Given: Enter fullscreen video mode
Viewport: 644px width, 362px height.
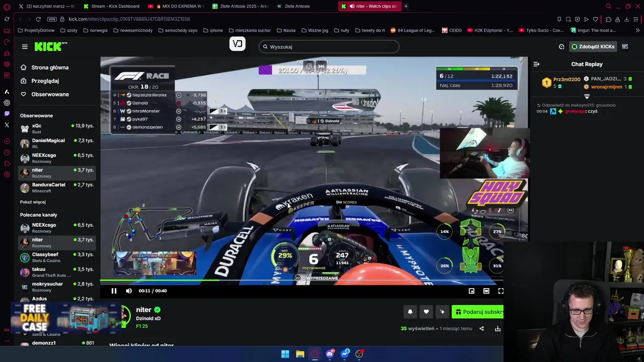Looking at the screenshot, I should click(x=501, y=291).
